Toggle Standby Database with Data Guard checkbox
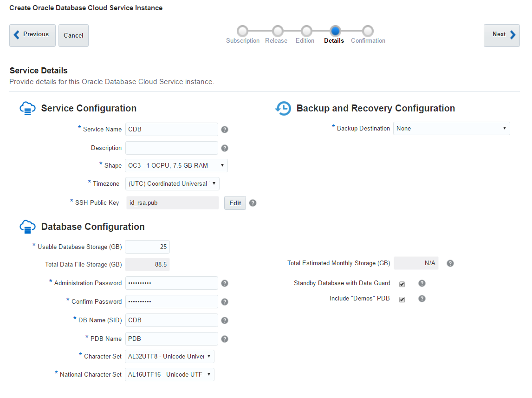The height and width of the screenshot is (398, 532). 402,284
